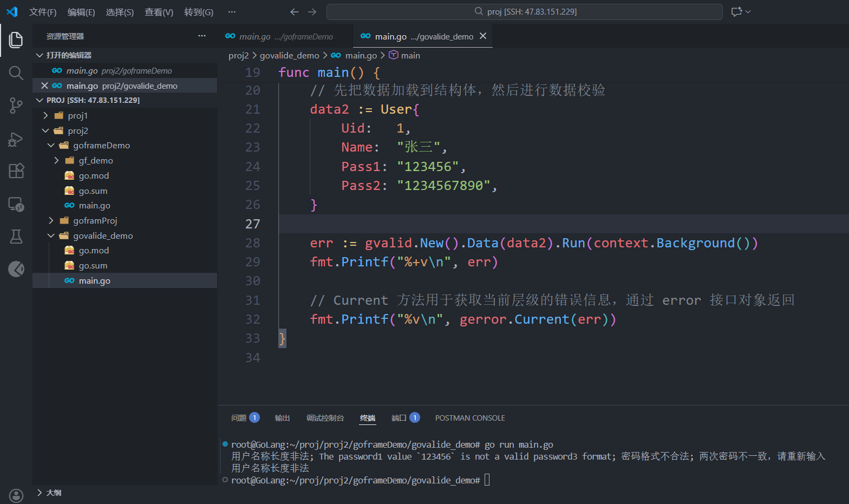Switch to the 调试控制台 panel tab
The image size is (849, 504).
tap(325, 418)
